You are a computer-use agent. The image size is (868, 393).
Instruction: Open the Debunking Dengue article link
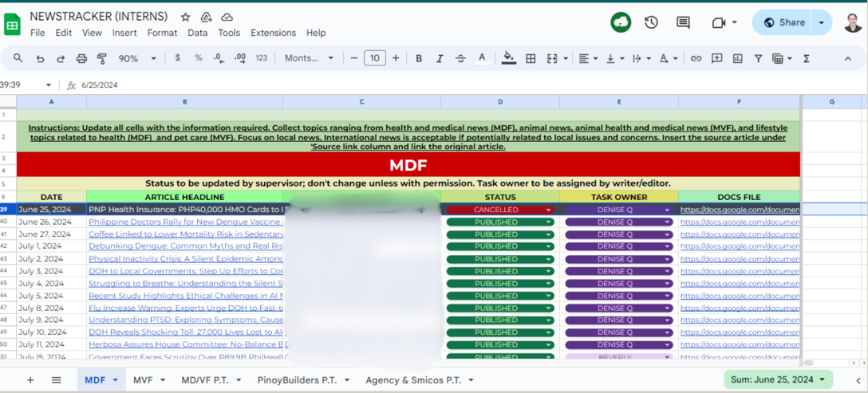tap(186, 246)
